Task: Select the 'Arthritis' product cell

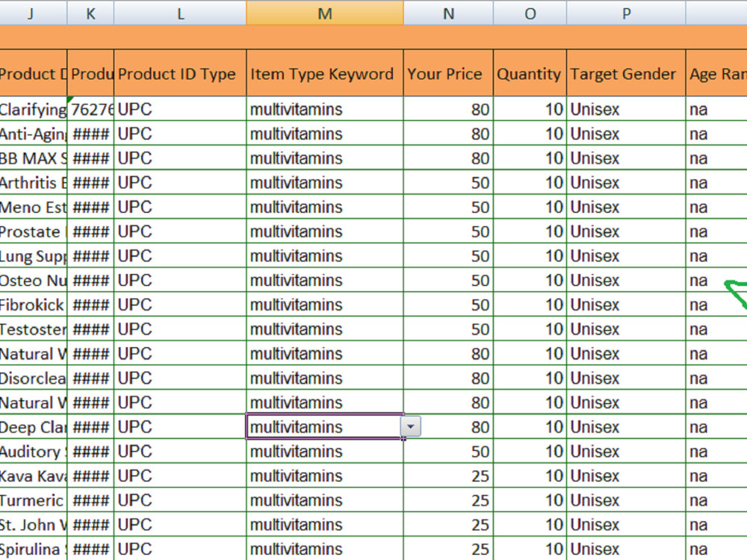Action: [x=34, y=182]
